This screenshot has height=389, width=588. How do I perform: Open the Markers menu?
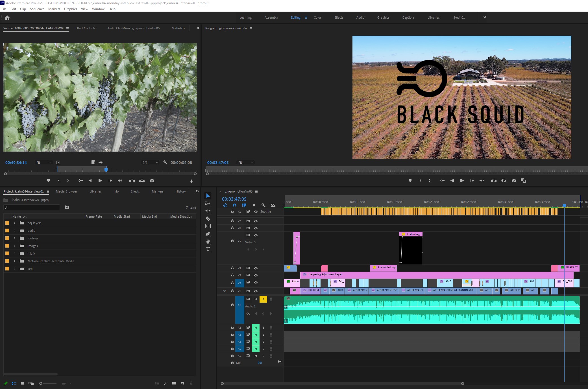54,9
